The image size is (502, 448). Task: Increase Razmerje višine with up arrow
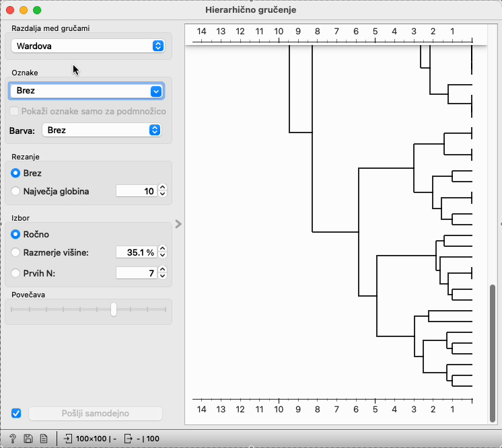click(x=163, y=249)
